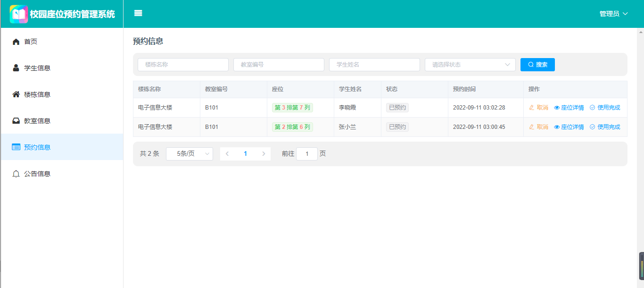Viewport: 644px width, 288px height.
Task: Focus the 楼栋名称 search field
Action: [x=183, y=65]
